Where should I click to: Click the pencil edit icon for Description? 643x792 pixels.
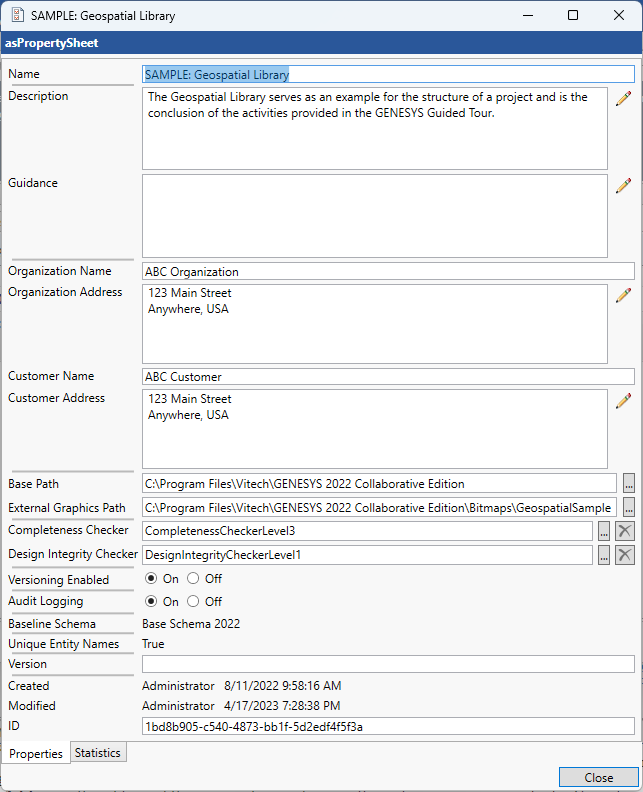coord(623,98)
